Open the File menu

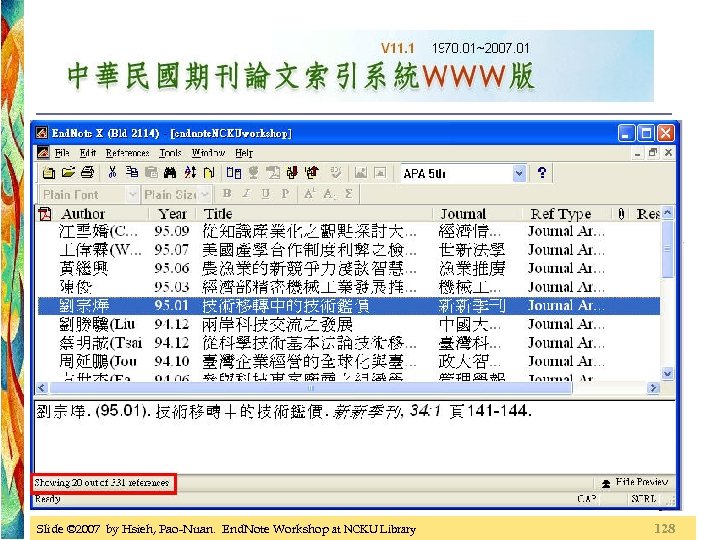(x=62, y=153)
